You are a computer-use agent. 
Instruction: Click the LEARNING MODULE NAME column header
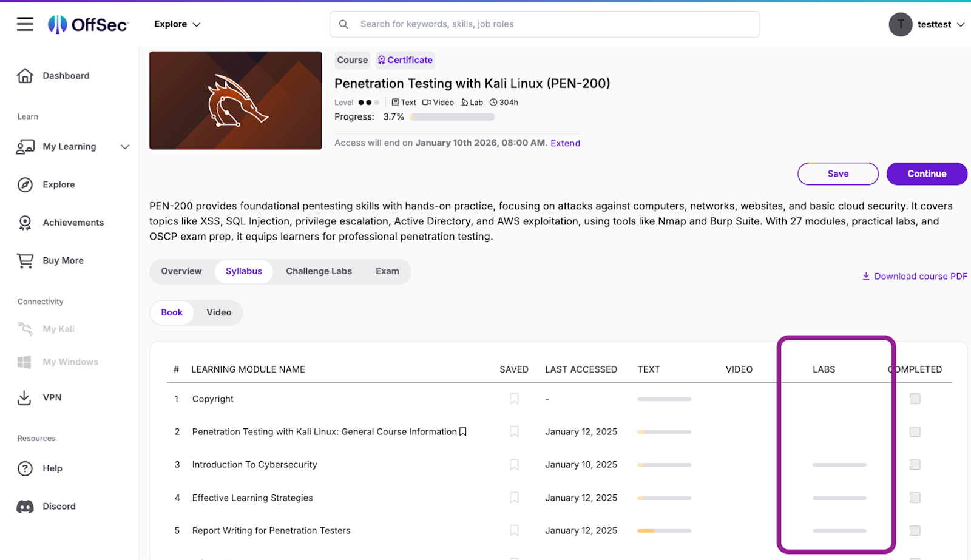pos(248,369)
